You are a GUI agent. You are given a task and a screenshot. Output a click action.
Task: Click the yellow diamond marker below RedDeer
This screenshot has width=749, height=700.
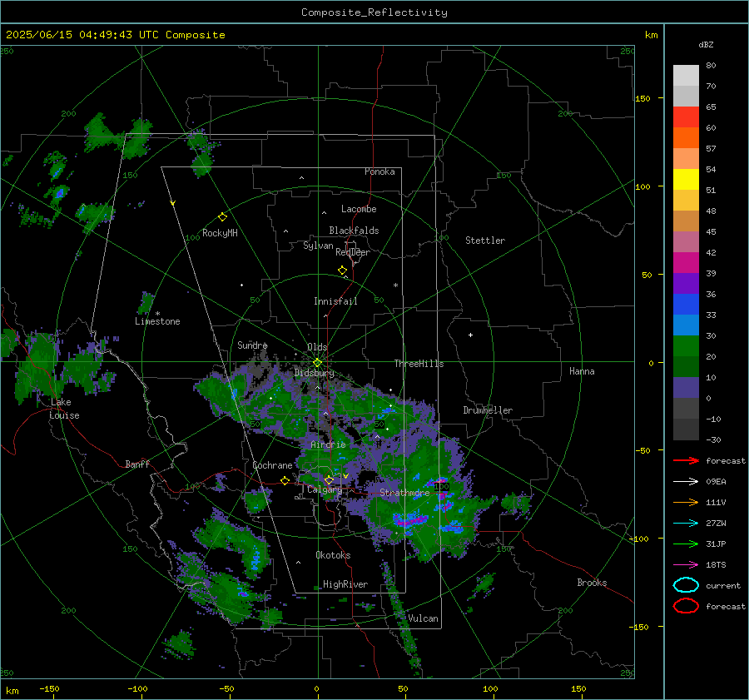point(342,271)
